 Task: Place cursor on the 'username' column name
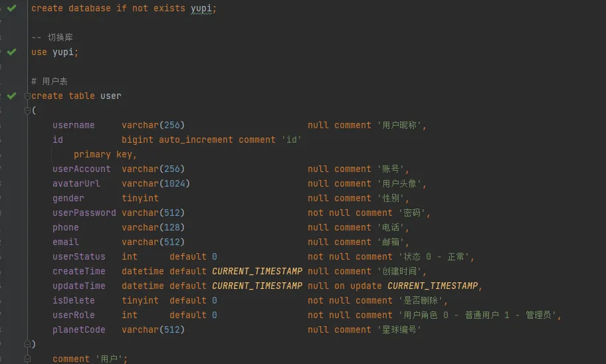(74, 125)
